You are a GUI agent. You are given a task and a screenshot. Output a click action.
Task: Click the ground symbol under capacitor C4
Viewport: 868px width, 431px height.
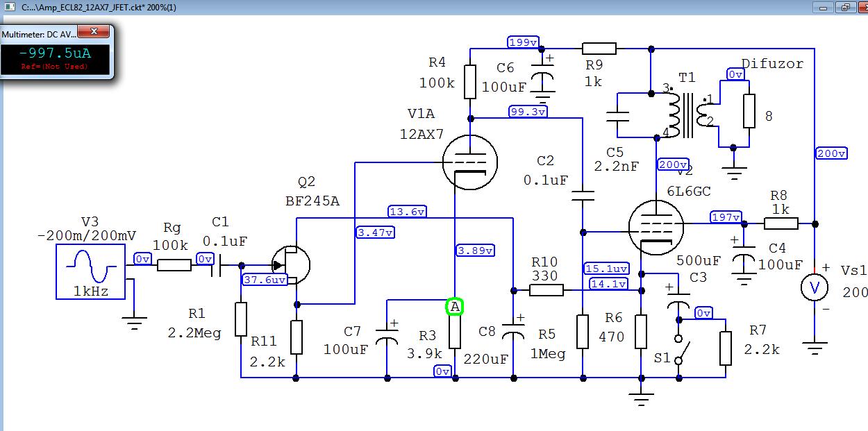pos(744,279)
